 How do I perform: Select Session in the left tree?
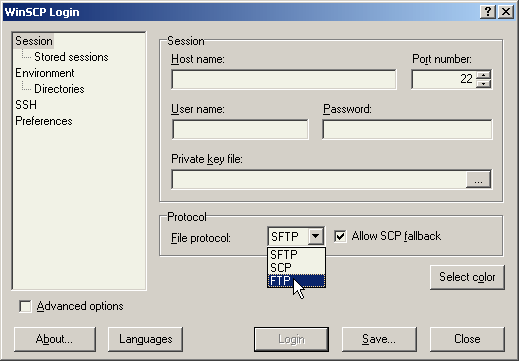click(34, 41)
